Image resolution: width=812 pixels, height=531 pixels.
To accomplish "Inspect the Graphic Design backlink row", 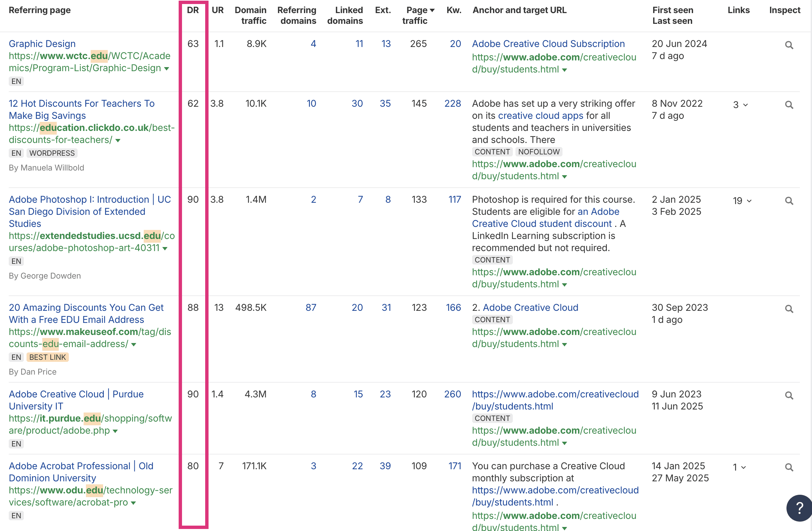I will 789,45.
